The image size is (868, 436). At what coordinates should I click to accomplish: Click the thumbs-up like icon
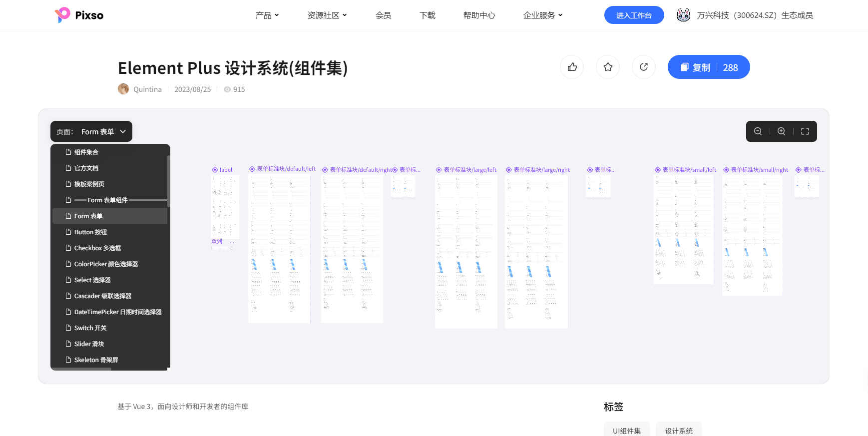point(572,67)
